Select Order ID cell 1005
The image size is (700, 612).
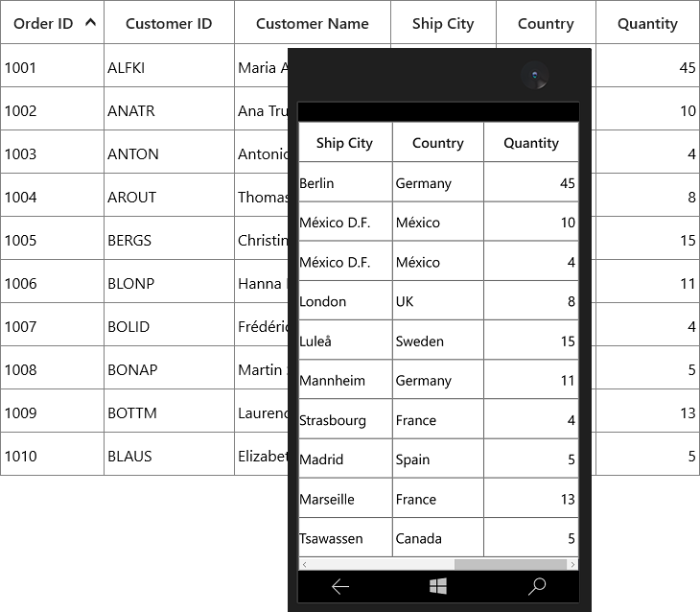(52, 239)
